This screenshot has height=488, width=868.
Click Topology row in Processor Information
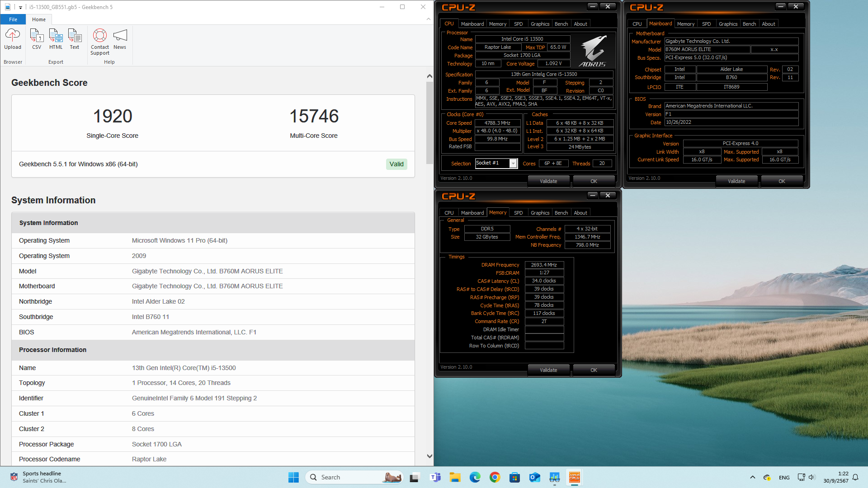tap(213, 383)
